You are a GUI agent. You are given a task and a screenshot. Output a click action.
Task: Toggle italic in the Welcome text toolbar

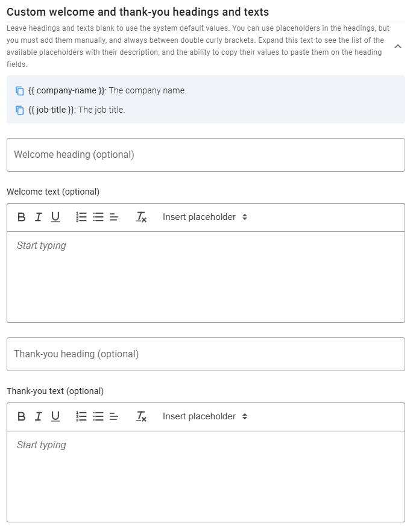38,217
